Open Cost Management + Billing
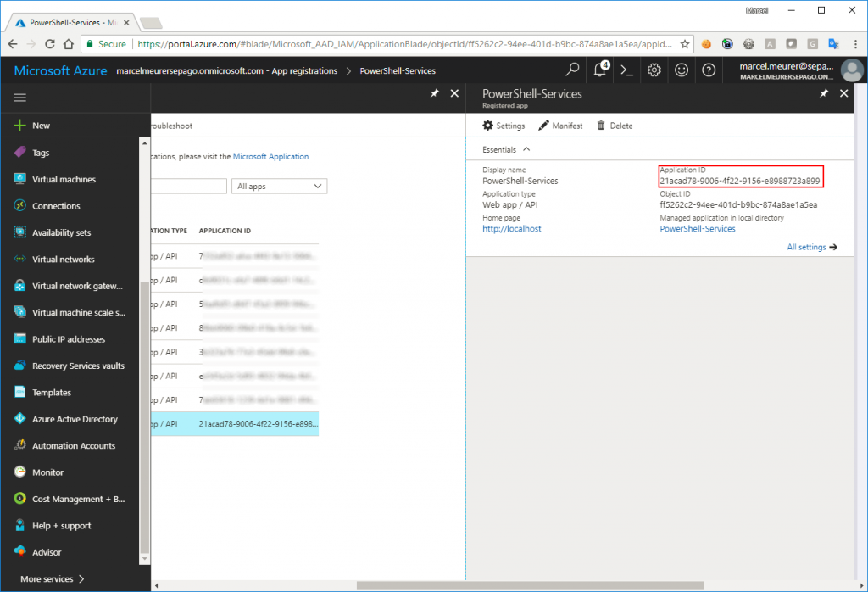868x592 pixels. pyautogui.click(x=79, y=499)
